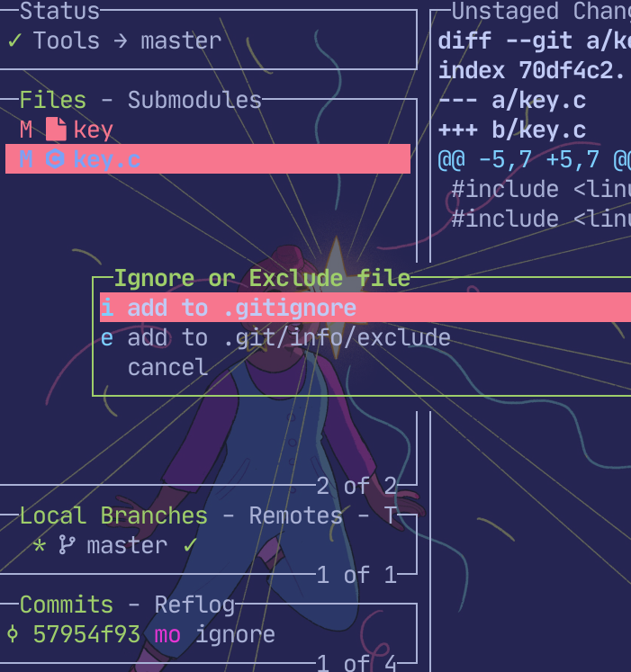Click the M status marker beside key

point(26,130)
